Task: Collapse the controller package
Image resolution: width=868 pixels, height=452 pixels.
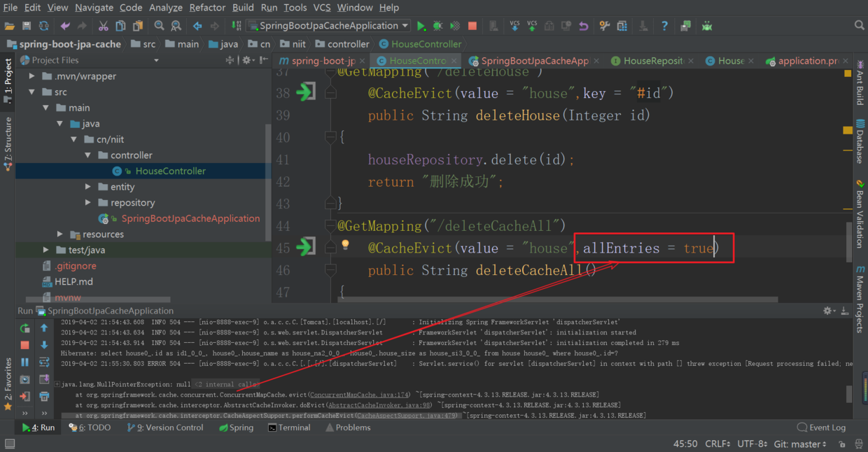Action: (x=87, y=155)
